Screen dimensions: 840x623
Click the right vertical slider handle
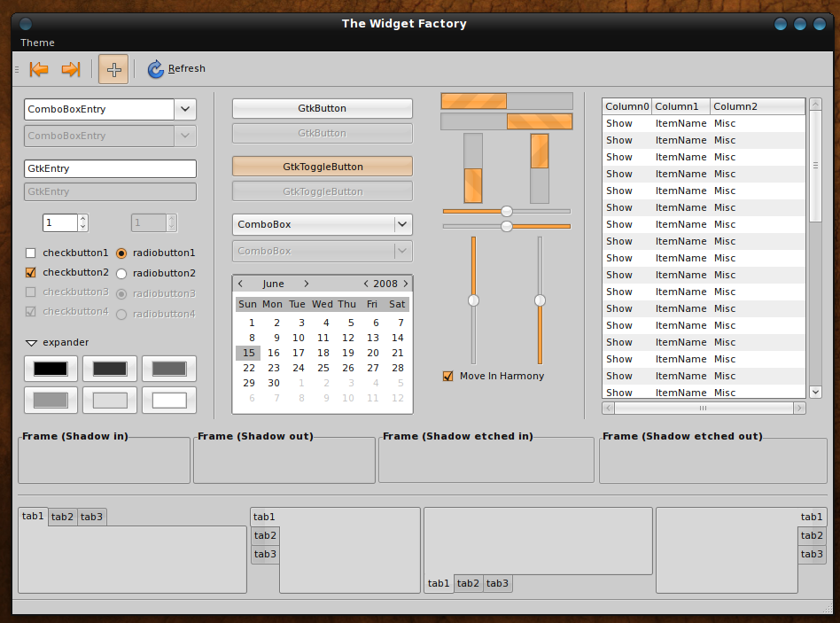tap(540, 300)
